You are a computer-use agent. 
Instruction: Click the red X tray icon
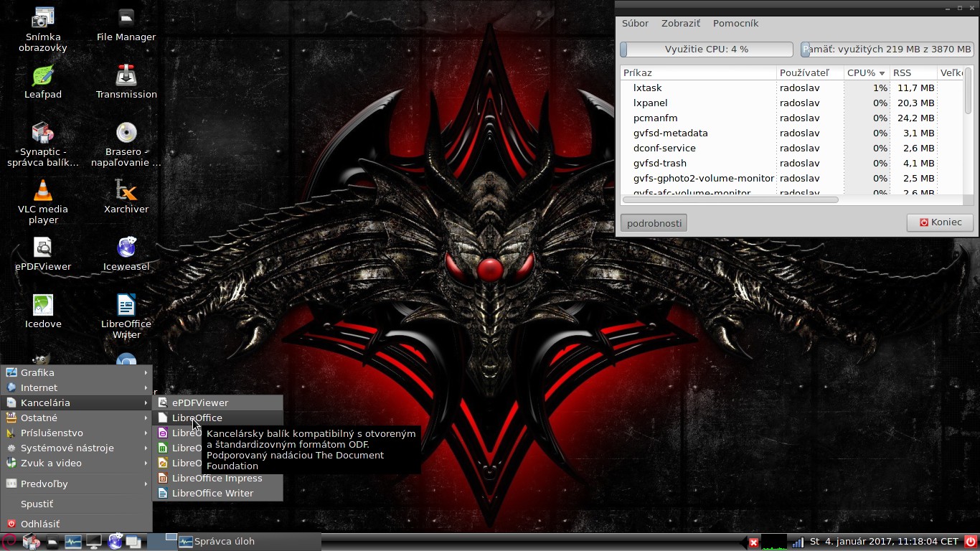753,542
